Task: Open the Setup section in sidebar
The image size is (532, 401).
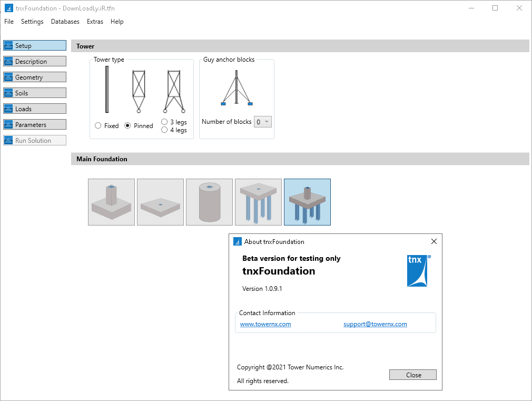Action: (x=35, y=45)
